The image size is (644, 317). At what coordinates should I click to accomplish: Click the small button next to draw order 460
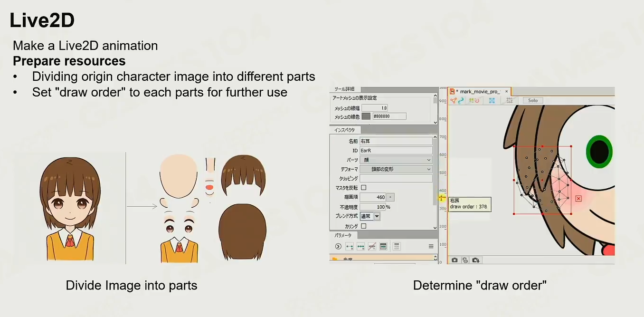391,197
